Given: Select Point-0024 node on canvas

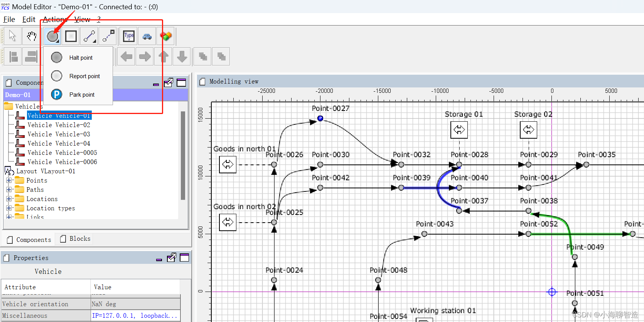Looking at the screenshot, I should click(274, 280).
